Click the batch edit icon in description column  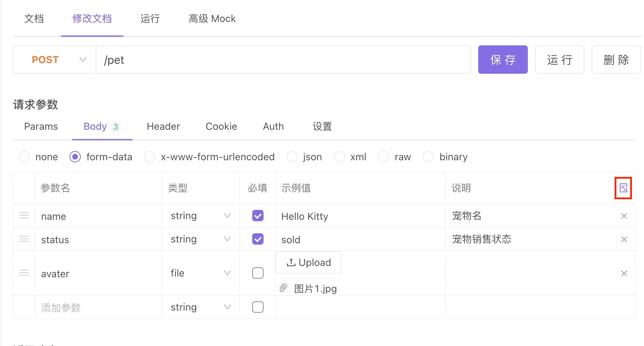click(623, 188)
